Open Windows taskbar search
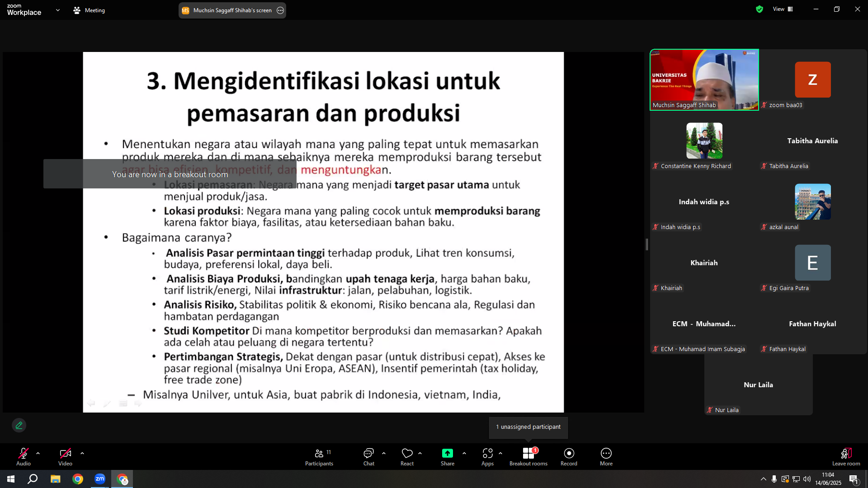868x488 pixels. point(33,479)
